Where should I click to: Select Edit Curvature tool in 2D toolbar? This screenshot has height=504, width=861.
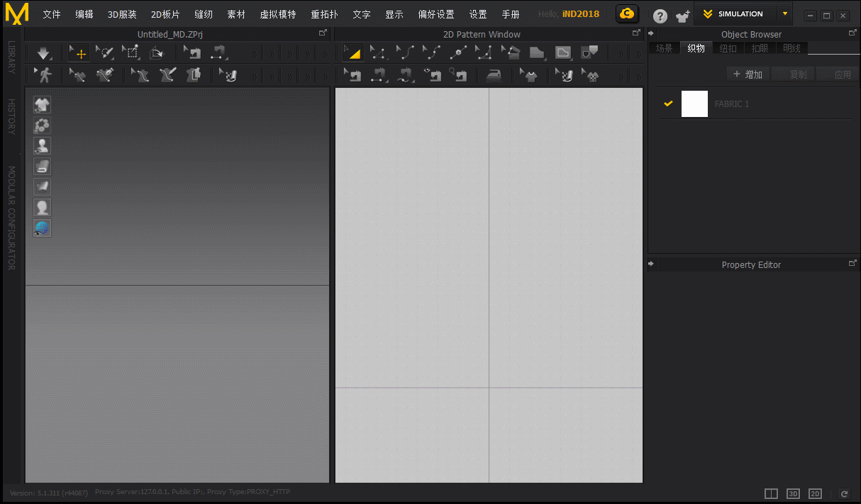[405, 53]
